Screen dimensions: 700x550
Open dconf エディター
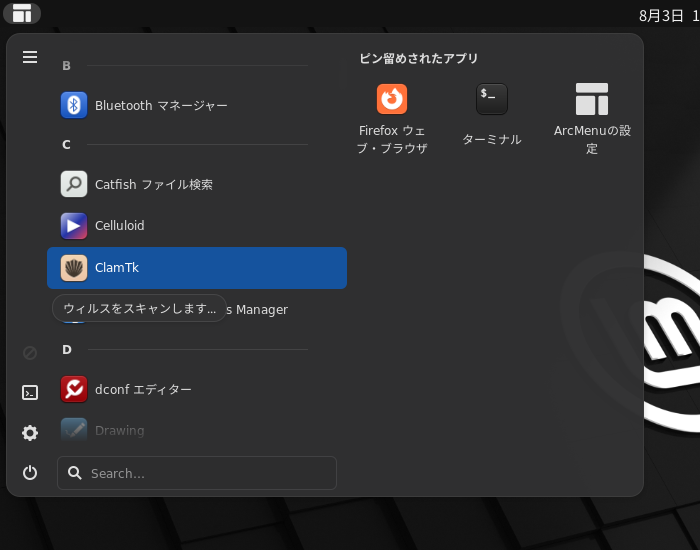tap(197, 389)
